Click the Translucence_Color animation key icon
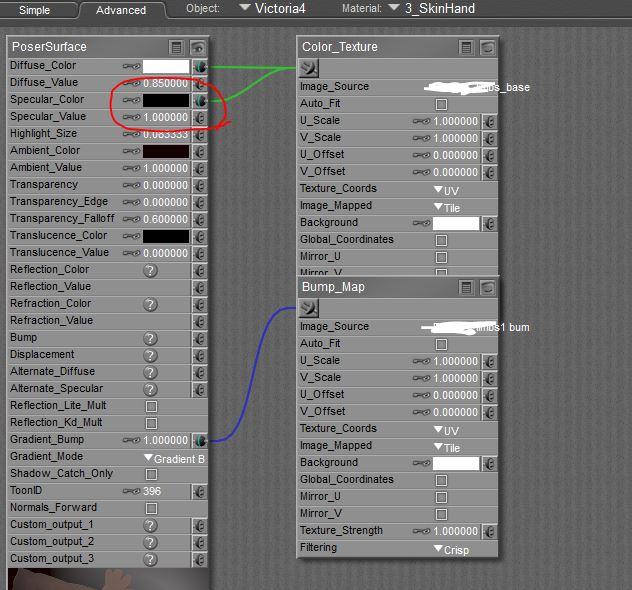This screenshot has height=590, width=632. click(x=131, y=237)
